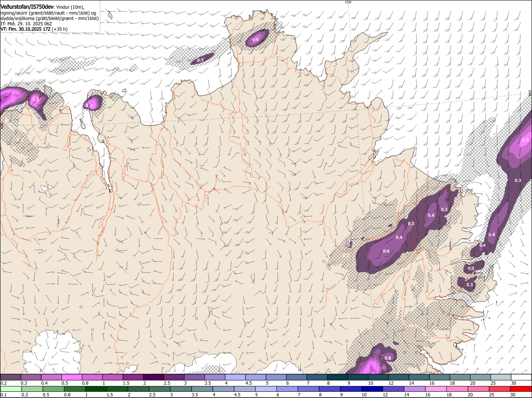Pick the darkest purple 2–2.5 swatch in upper legend
This screenshot has height=398, width=532.
click(154, 377)
